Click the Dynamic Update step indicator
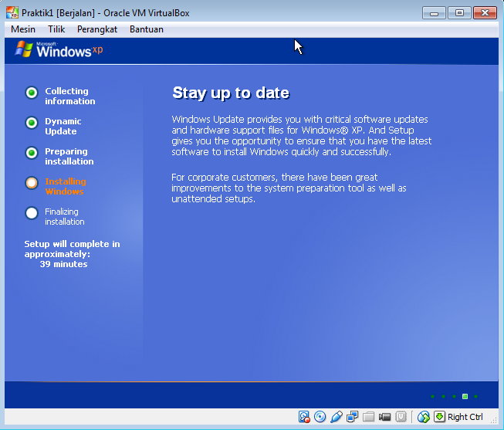 32,123
